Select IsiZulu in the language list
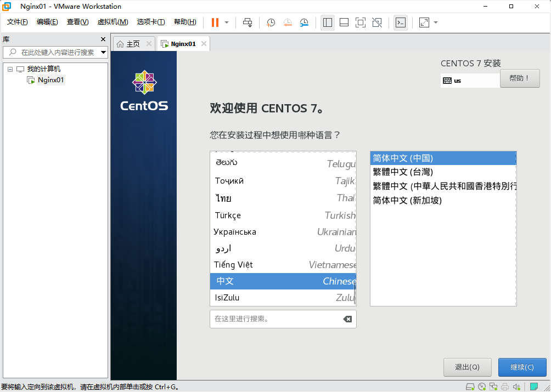The height and width of the screenshot is (392, 551). coord(283,298)
